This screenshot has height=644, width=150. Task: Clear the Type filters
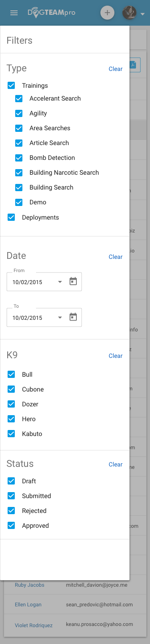click(116, 69)
